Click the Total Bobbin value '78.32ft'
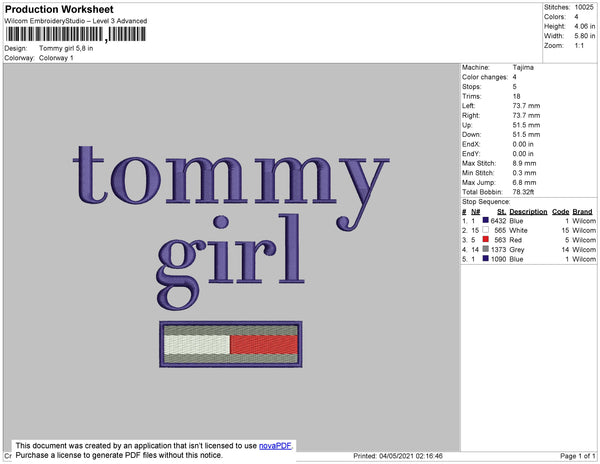600x464 pixels. [523, 192]
